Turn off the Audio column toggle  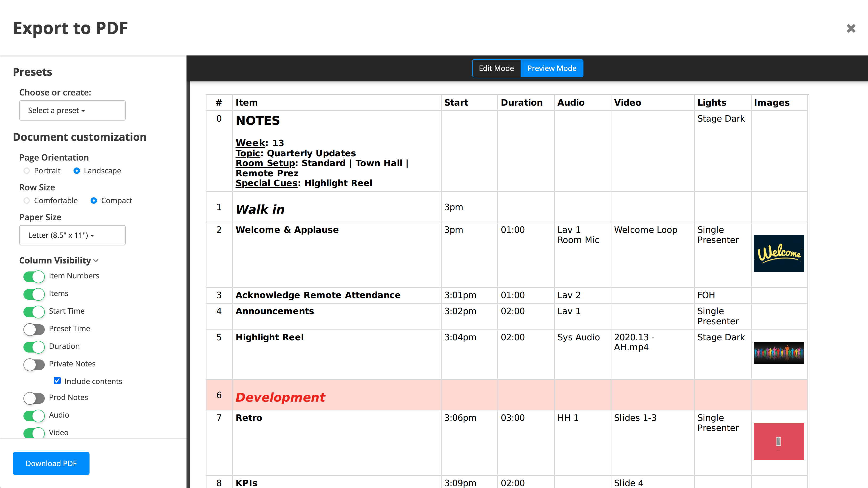[x=34, y=415]
